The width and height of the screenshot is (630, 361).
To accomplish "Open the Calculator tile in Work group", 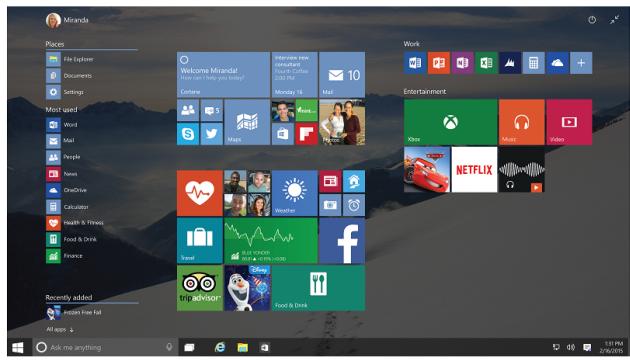I will coord(533,63).
